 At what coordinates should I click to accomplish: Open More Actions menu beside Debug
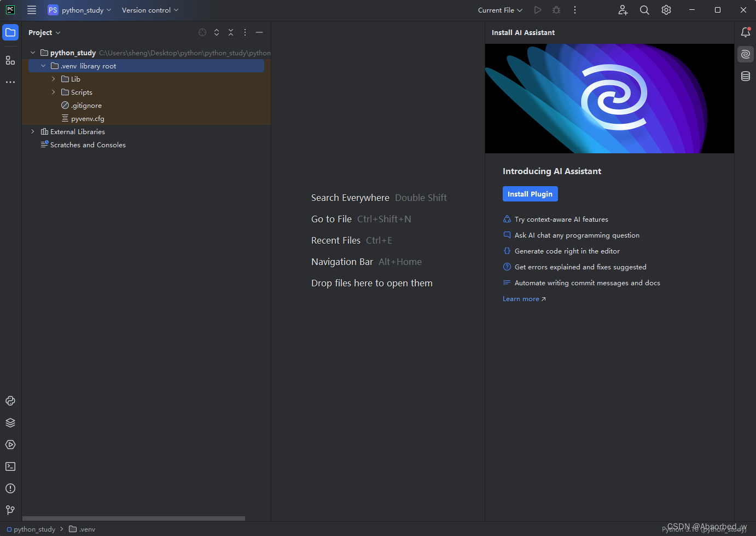click(x=575, y=10)
